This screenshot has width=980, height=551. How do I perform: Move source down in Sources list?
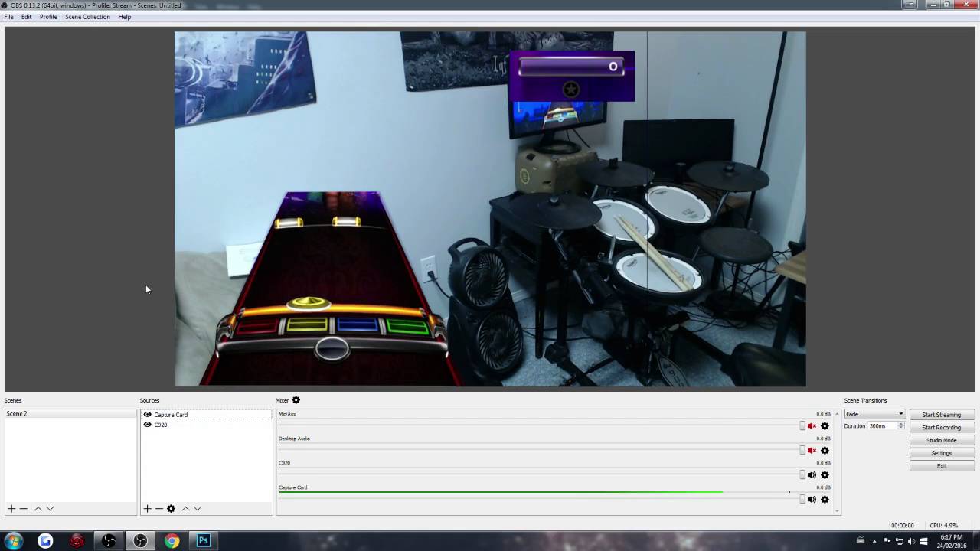(x=198, y=509)
